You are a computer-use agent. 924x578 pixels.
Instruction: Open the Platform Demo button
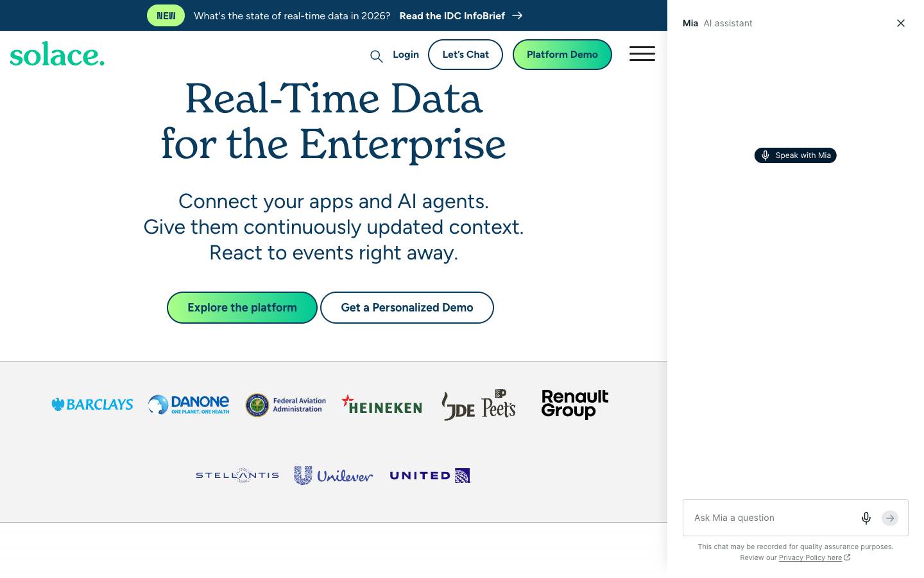click(562, 55)
